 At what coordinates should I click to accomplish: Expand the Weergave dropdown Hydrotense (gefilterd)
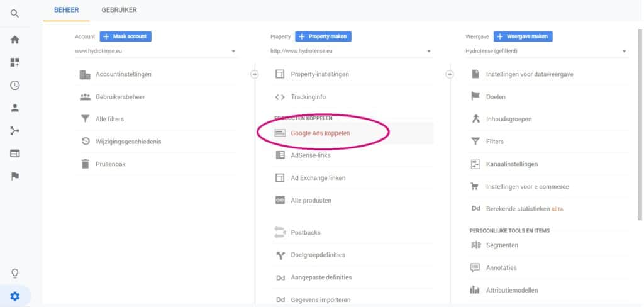[x=546, y=52]
